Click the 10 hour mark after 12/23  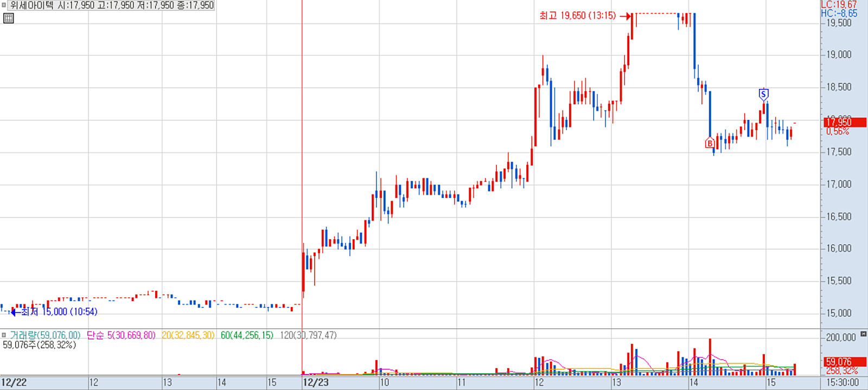click(x=384, y=382)
